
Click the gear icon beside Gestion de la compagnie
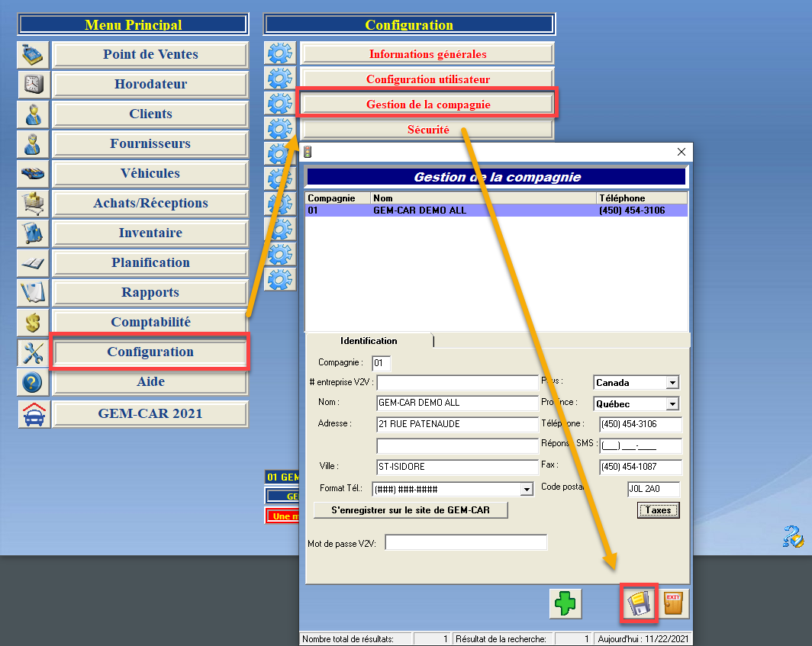click(279, 104)
